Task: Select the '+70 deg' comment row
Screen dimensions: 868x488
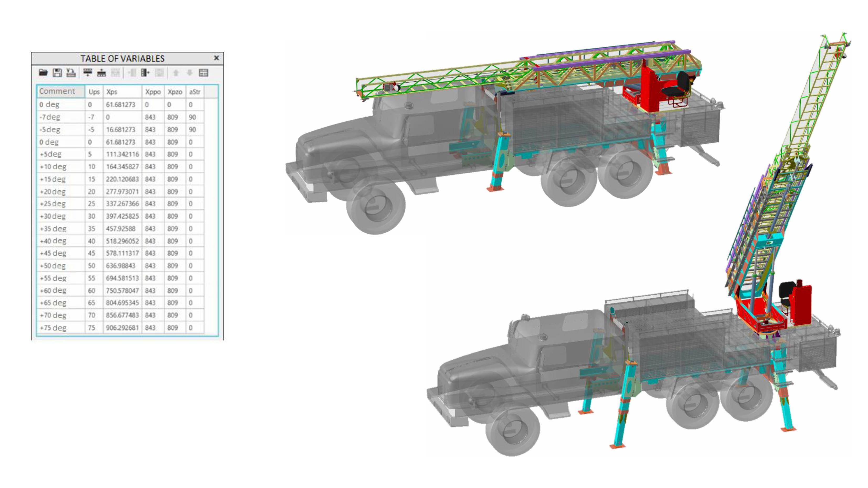Action: [x=61, y=315]
